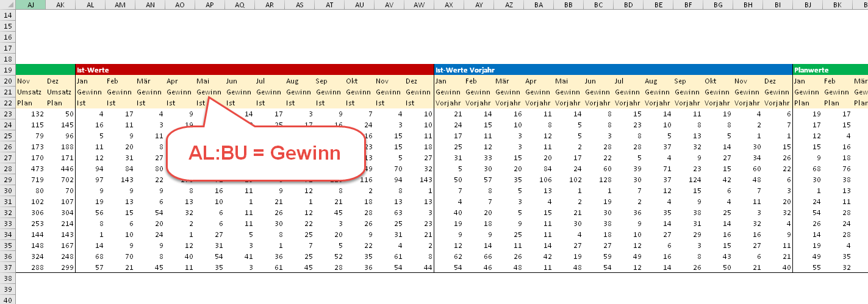Select column header AP

(209, 5)
